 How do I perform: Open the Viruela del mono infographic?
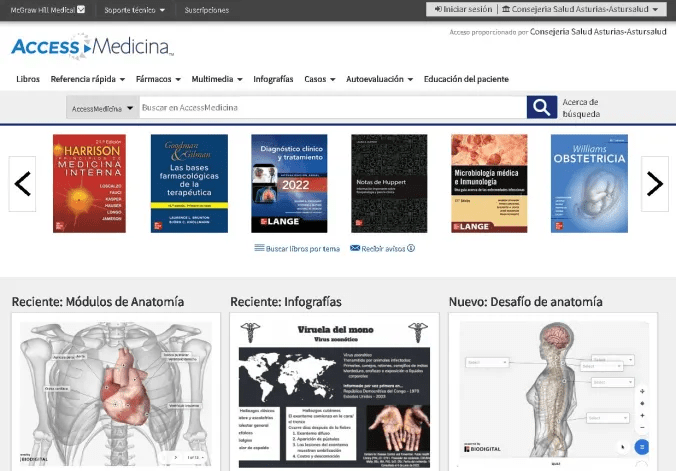334,392
